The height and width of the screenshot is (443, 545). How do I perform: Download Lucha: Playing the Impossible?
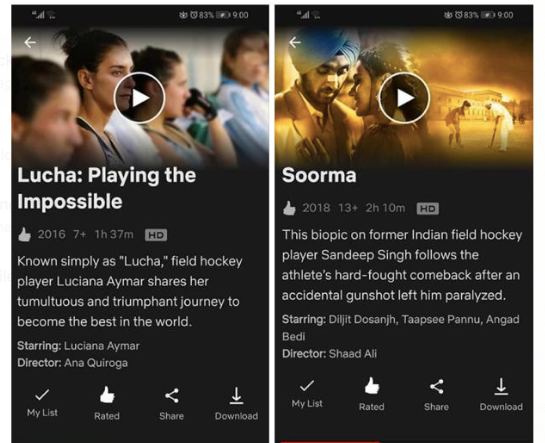pyautogui.click(x=236, y=404)
